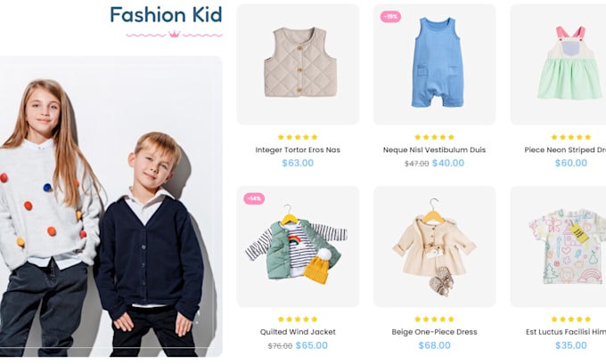Open the green striped dress product image
Screen dimensions: 606x364
558,64
